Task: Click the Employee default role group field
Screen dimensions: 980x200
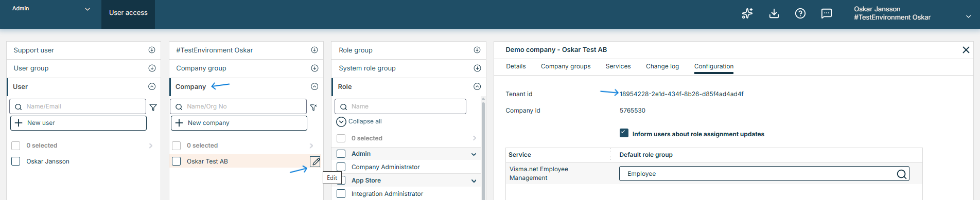Action: coord(764,174)
